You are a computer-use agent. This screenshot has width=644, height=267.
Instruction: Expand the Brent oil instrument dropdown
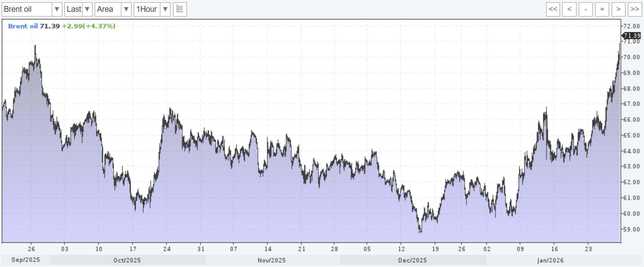click(56, 9)
